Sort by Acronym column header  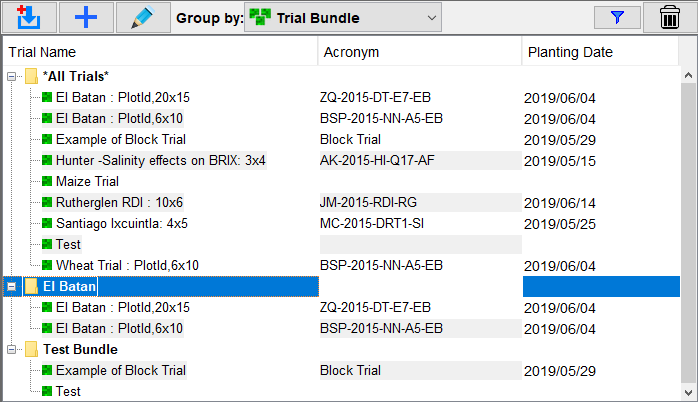[418, 52]
